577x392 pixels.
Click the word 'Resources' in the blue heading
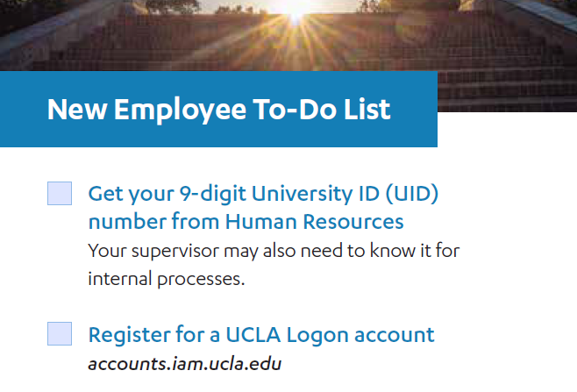pyautogui.click(x=353, y=222)
